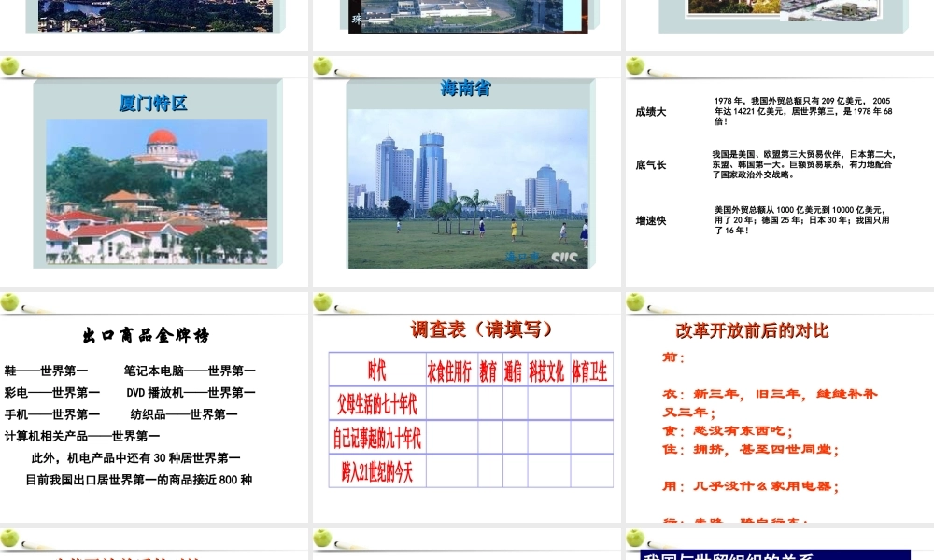
Task: Click the 前： label in the comparison slide
Action: pyautogui.click(x=673, y=357)
